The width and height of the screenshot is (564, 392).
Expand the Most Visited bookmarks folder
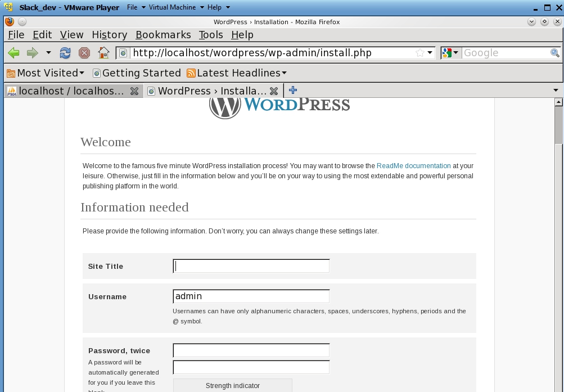pyautogui.click(x=46, y=73)
